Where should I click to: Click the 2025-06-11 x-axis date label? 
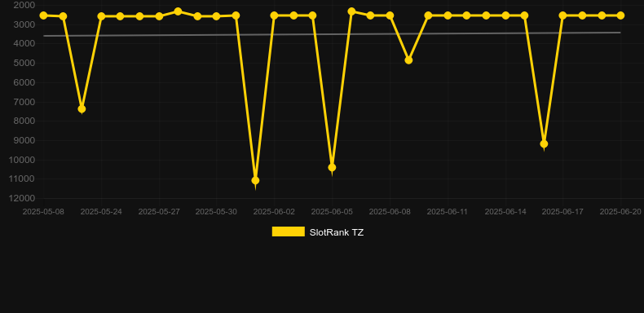tap(448, 212)
